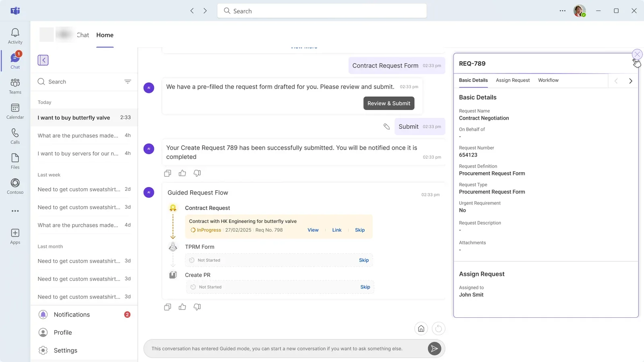
Task: Open the Calendar app
Action: pyautogui.click(x=15, y=111)
